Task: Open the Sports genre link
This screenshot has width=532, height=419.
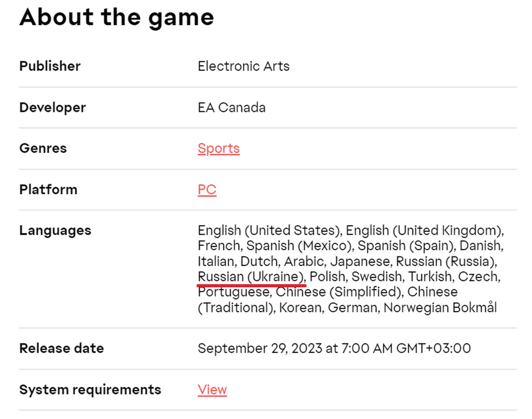Action: 219,149
